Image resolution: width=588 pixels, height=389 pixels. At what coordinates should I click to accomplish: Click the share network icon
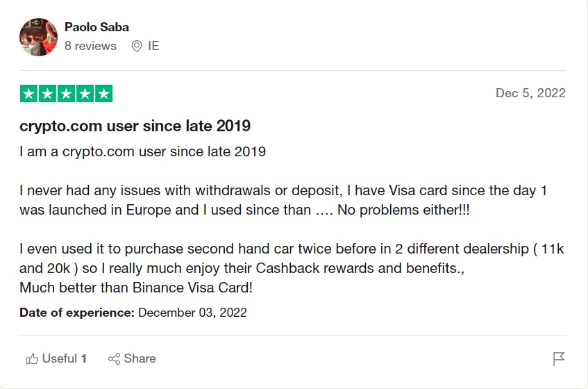point(114,358)
